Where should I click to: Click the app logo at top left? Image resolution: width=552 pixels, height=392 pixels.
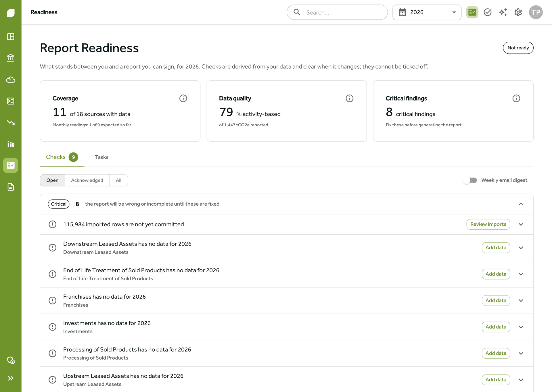tap(11, 13)
